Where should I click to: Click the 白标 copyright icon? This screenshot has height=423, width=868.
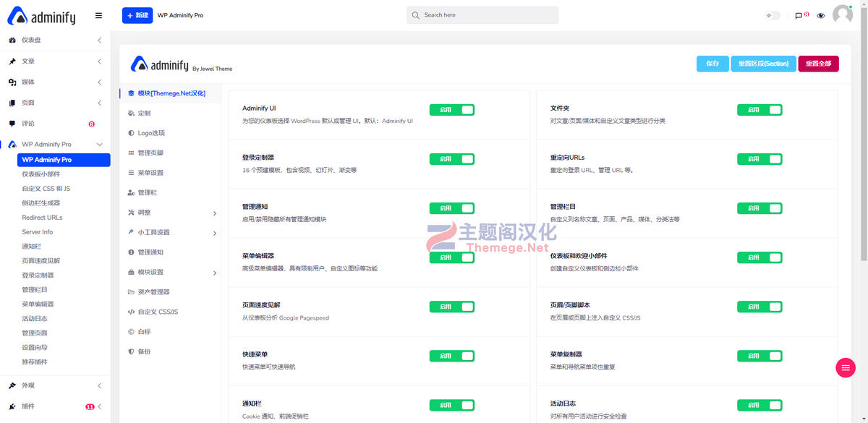tap(131, 332)
